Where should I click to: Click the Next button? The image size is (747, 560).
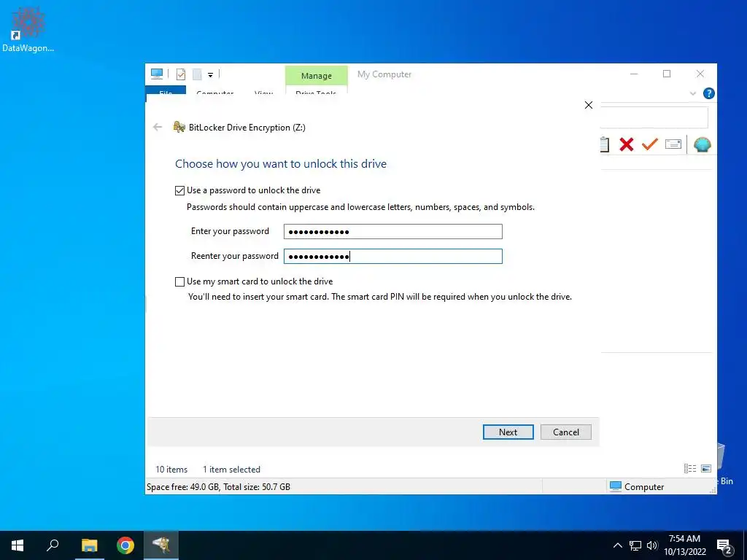(508, 432)
